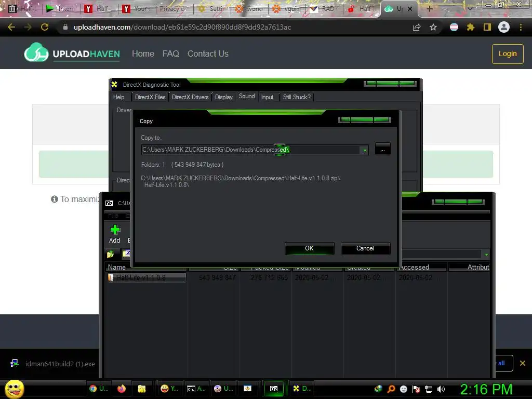Image resolution: width=532 pixels, height=399 pixels.
Task: Open the Chrome extensions puzzle icon
Action: coord(470,27)
